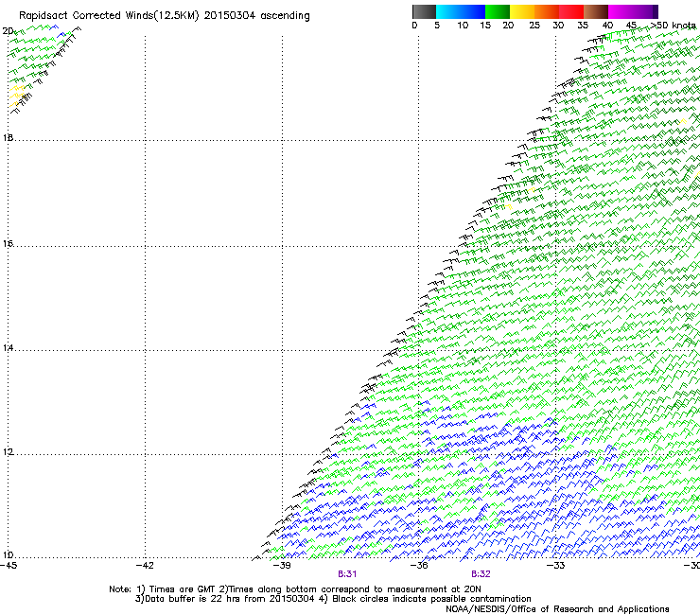Click longitude label -33 on bottom axis

(555, 566)
